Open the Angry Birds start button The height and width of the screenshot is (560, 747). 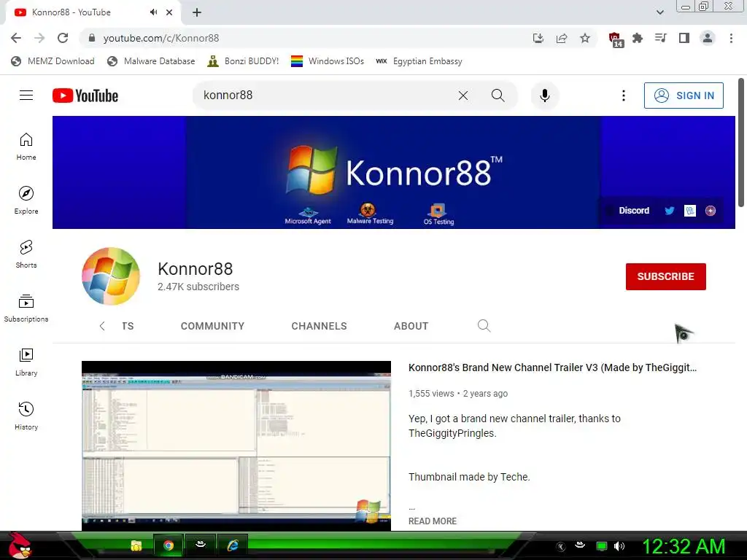[20, 545]
